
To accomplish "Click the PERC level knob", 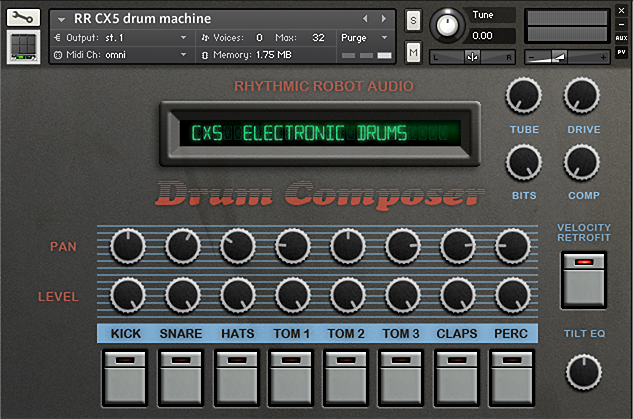I will point(513,295).
